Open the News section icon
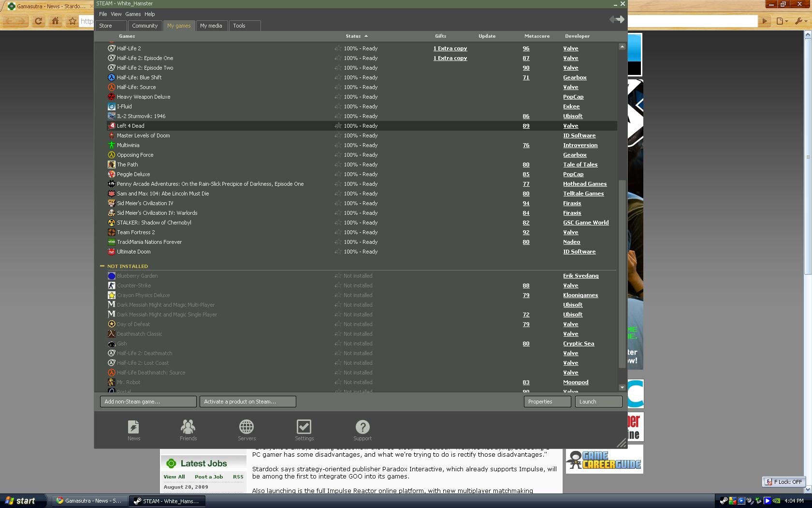 133,427
